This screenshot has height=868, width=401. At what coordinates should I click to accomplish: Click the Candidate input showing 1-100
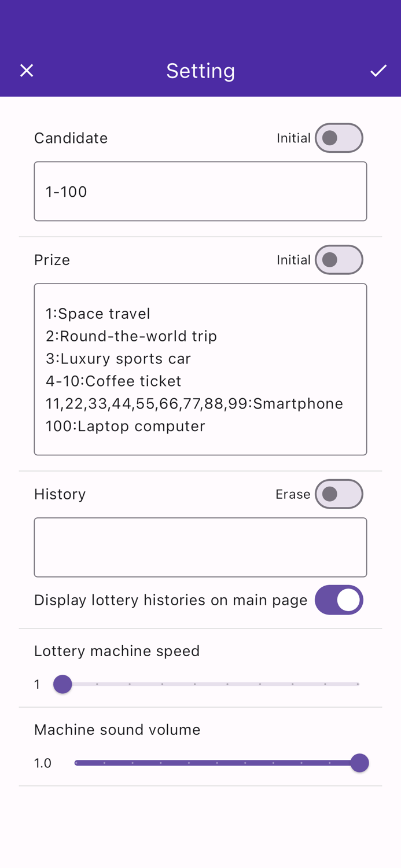pyautogui.click(x=200, y=191)
